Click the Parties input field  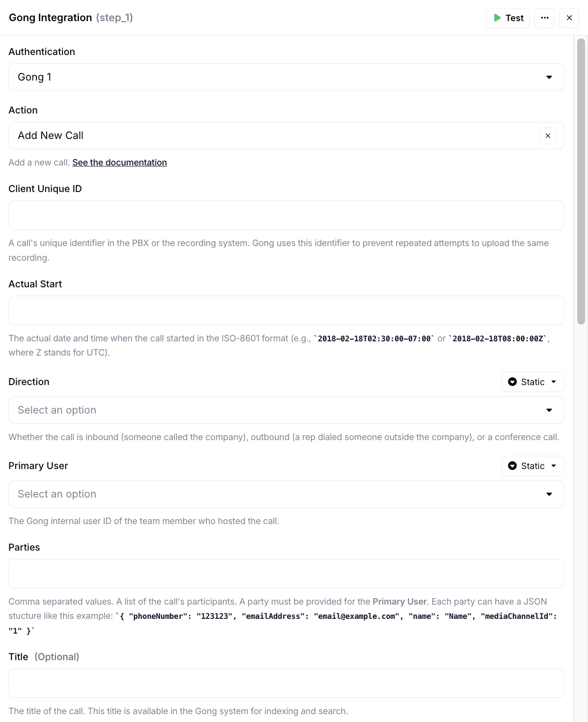click(x=286, y=574)
